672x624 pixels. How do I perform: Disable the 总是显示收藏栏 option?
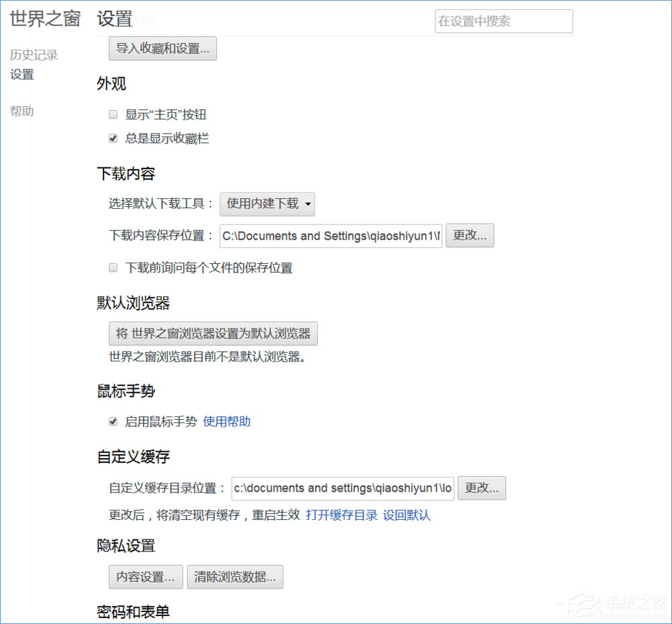coord(113,138)
